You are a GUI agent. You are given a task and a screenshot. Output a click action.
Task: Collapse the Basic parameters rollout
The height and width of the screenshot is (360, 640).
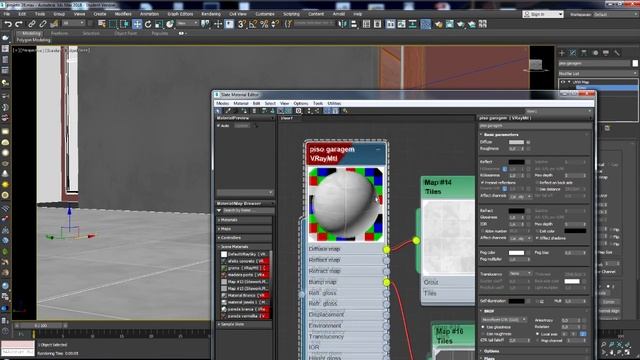(534, 134)
